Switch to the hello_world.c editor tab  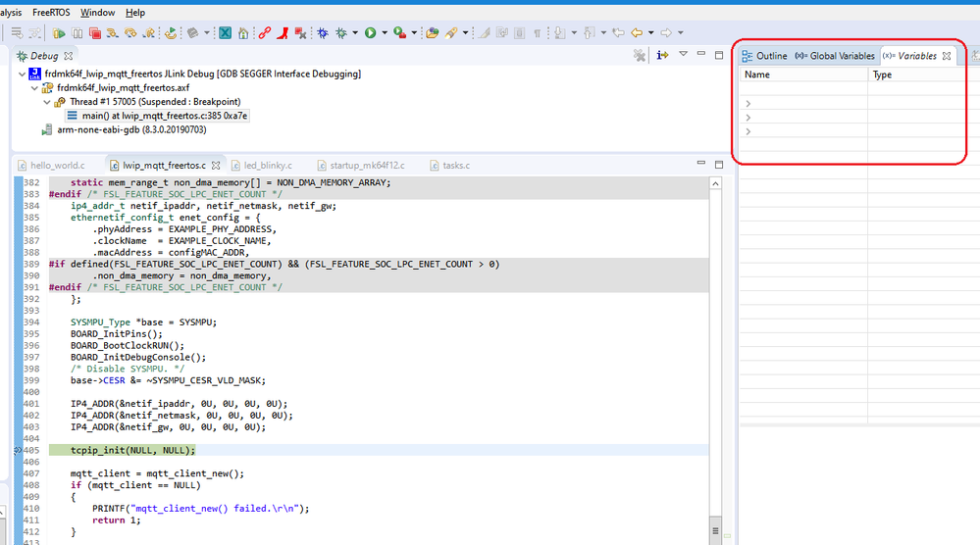tap(51, 166)
